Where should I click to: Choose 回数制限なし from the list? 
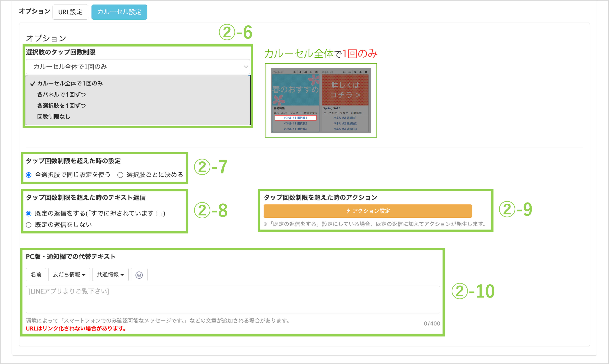click(x=54, y=117)
